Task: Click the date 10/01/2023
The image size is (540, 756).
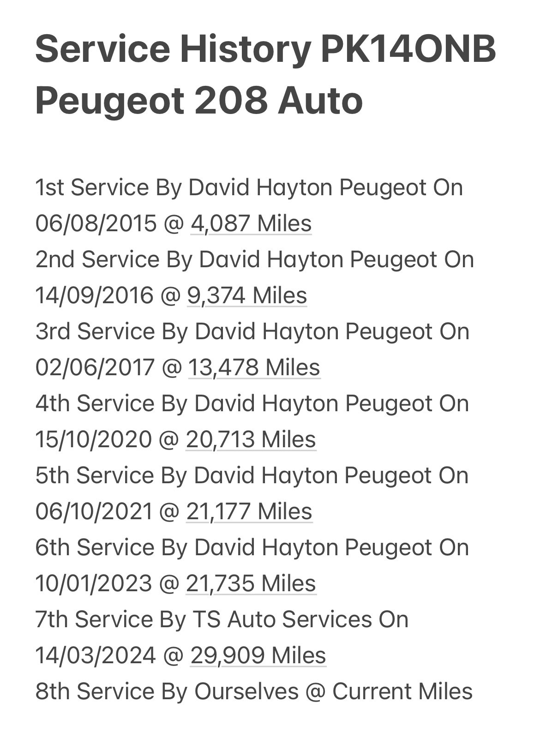Action: pyautogui.click(x=94, y=584)
